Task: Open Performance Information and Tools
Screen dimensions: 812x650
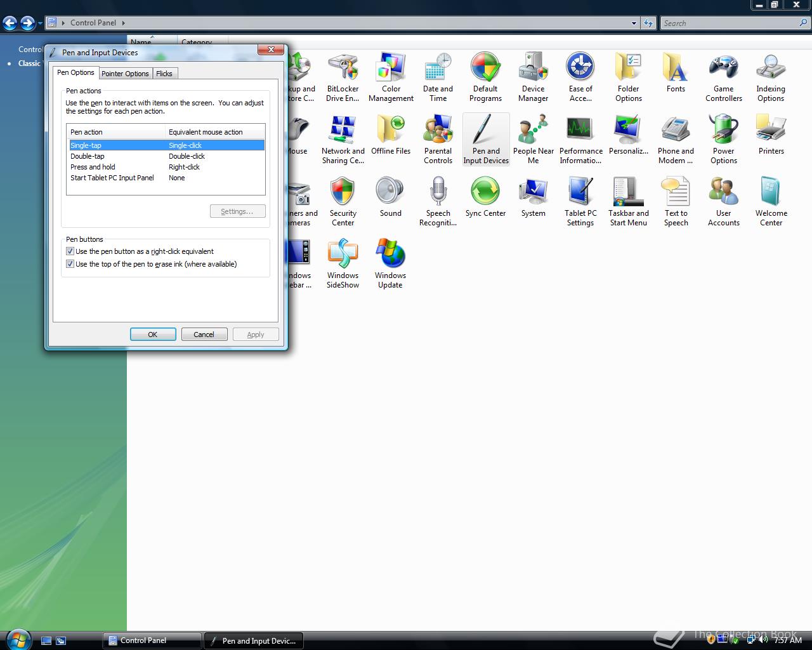Action: [x=580, y=140]
